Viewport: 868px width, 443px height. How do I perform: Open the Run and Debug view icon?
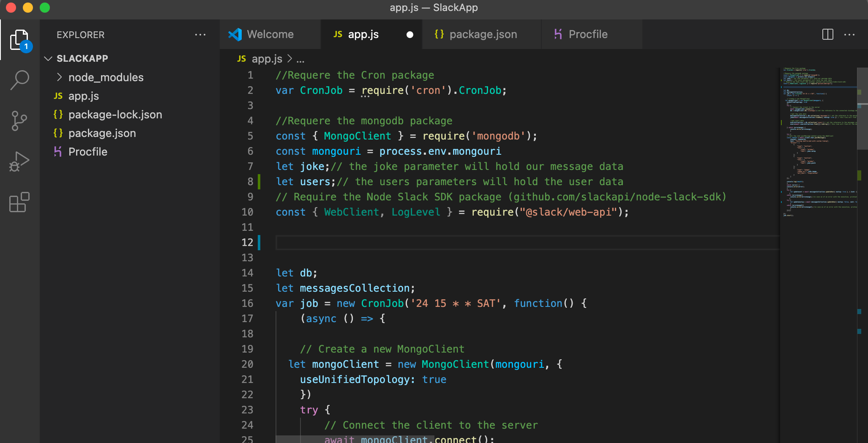(19, 161)
